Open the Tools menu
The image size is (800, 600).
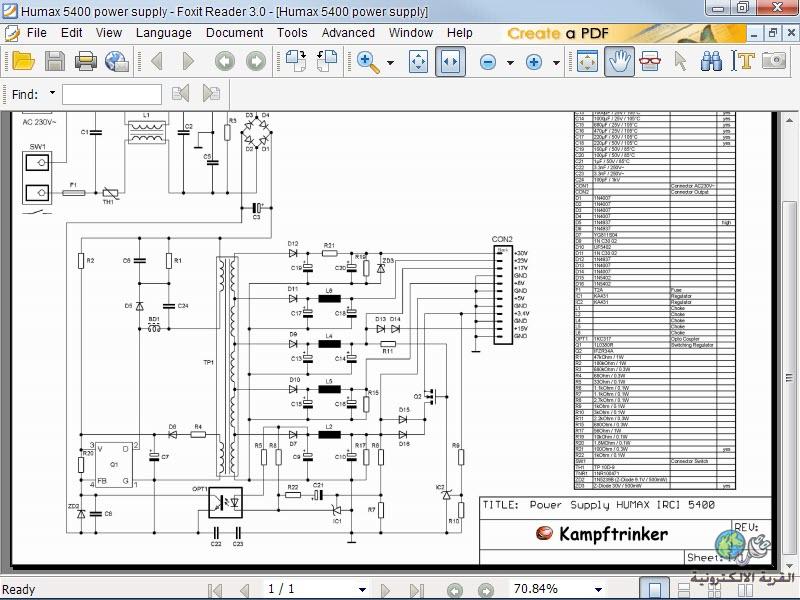point(292,33)
